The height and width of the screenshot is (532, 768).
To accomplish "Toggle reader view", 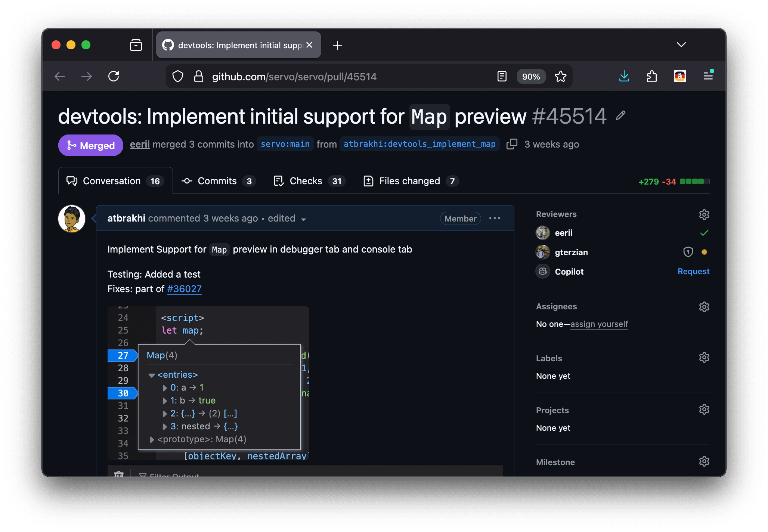I will click(x=502, y=77).
